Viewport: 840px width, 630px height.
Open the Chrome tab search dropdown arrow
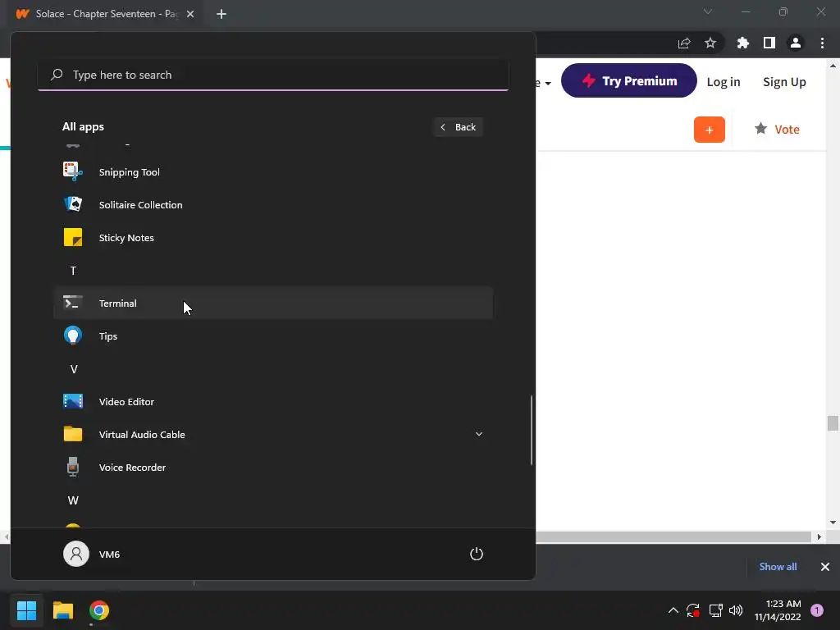click(708, 11)
